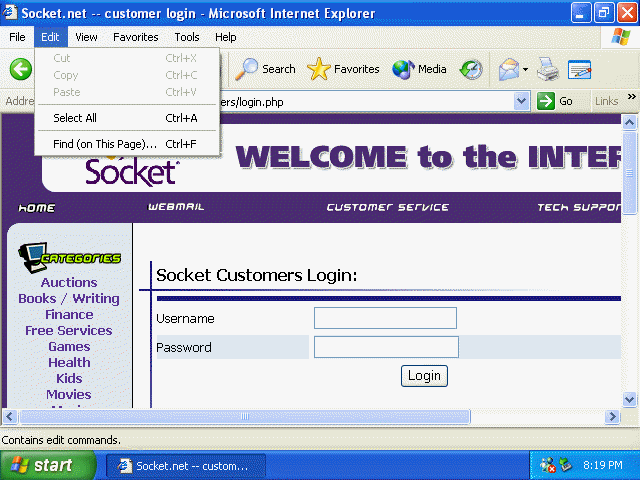This screenshot has width=640, height=480.
Task: Click the horizontal scrollbar left arrow
Action: click(x=10, y=417)
